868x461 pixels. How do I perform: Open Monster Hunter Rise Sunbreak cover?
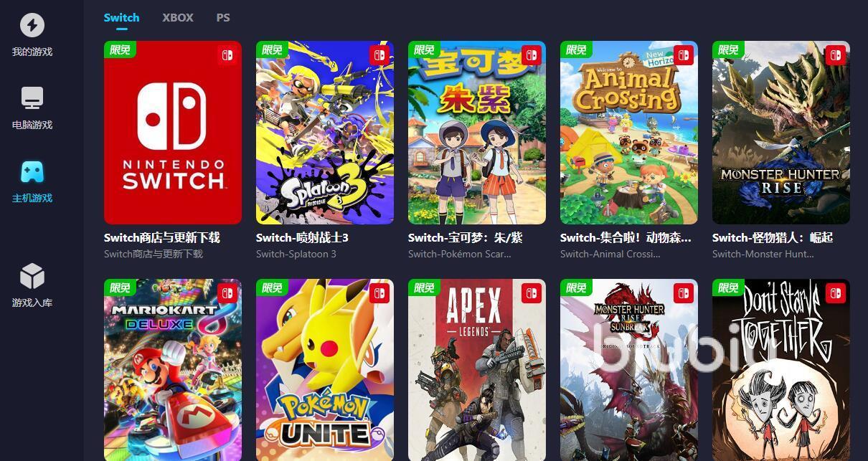[629, 370]
